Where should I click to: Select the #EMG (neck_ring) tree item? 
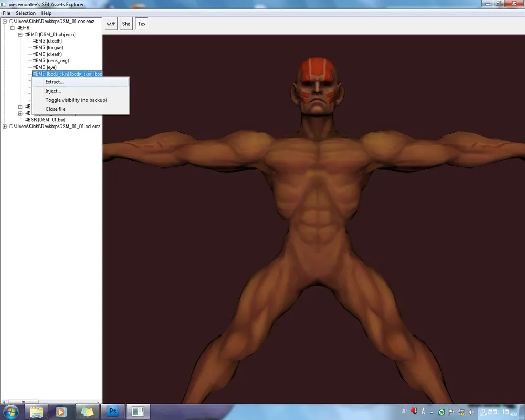[x=50, y=61]
